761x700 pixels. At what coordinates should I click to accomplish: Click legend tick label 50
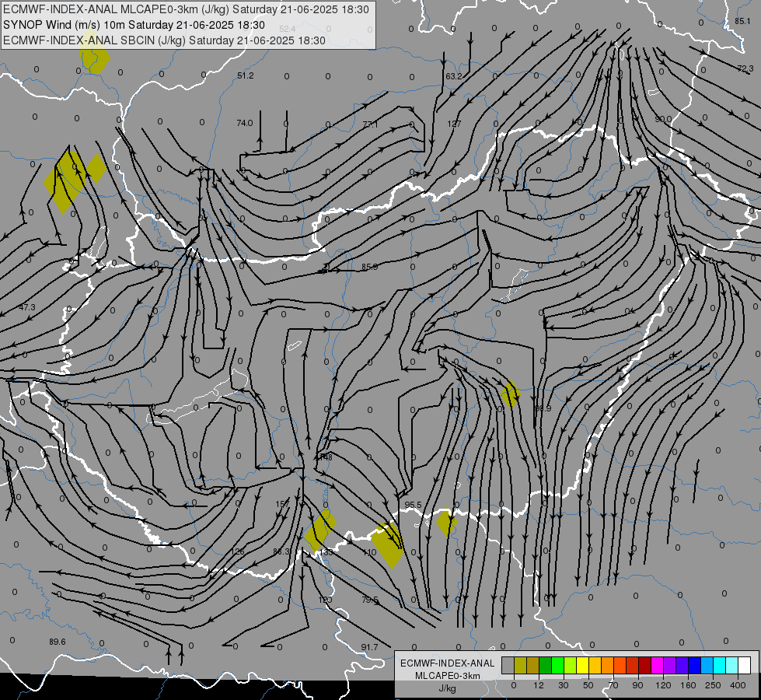coord(588,685)
